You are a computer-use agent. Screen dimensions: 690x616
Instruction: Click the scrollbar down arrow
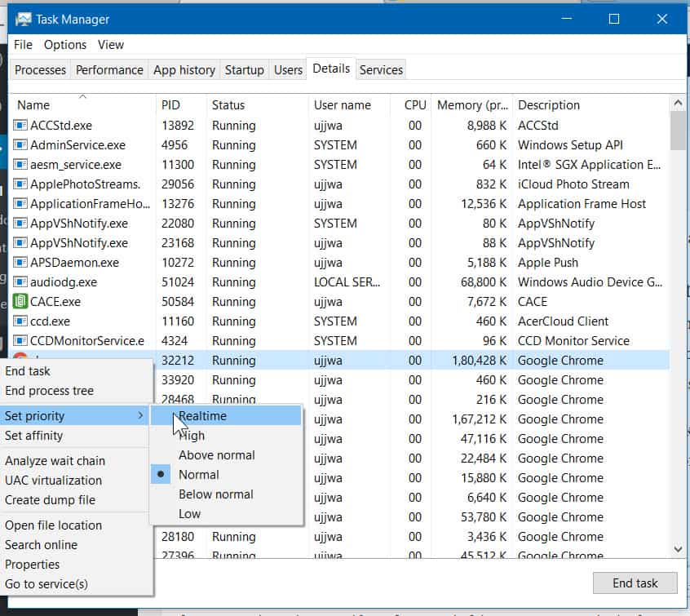pos(678,549)
